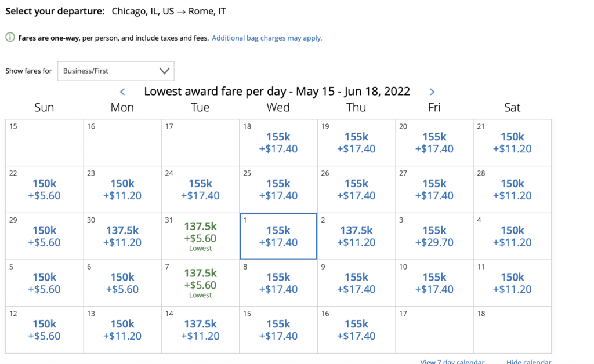Click the green fares info icon
This screenshot has width=594, height=364.
(x=10, y=38)
